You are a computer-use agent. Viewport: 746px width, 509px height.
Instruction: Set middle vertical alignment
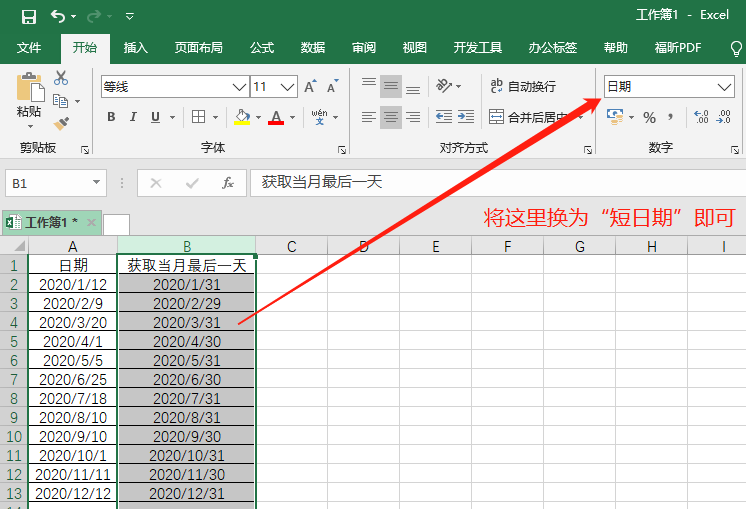(391, 86)
